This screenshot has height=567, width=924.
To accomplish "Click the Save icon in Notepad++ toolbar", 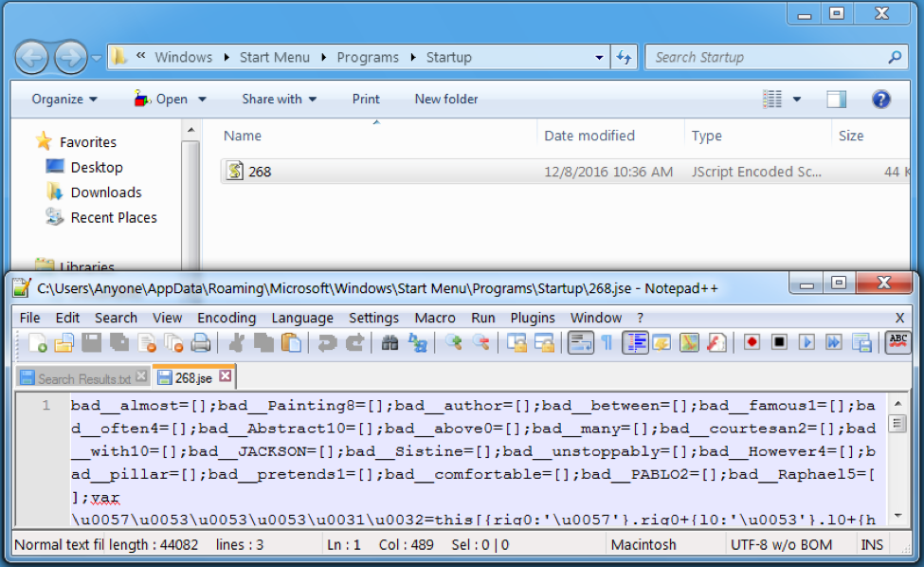I will (91, 342).
